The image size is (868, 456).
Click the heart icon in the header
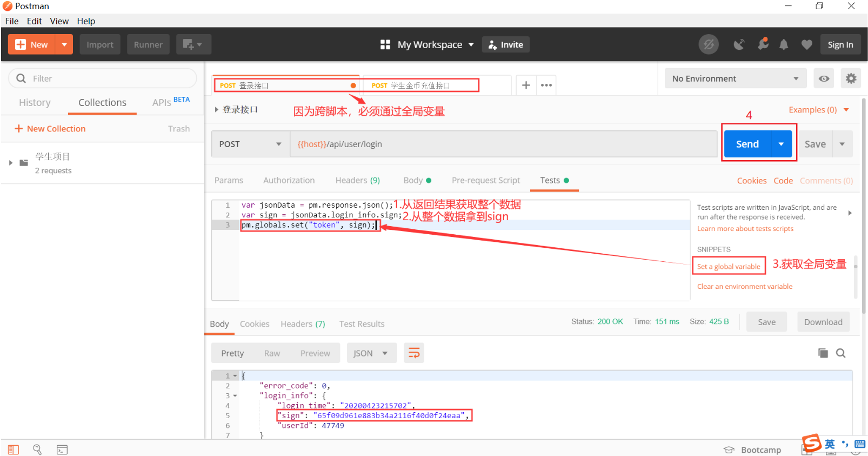pos(806,44)
